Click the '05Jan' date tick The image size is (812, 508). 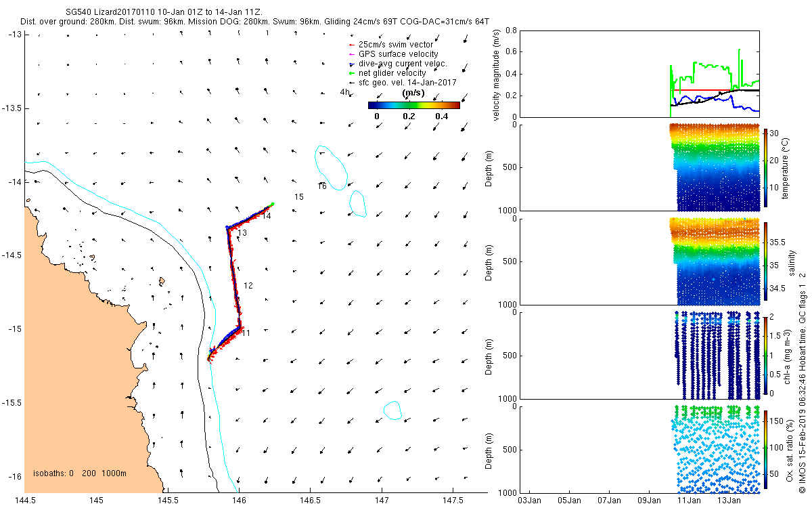click(570, 500)
